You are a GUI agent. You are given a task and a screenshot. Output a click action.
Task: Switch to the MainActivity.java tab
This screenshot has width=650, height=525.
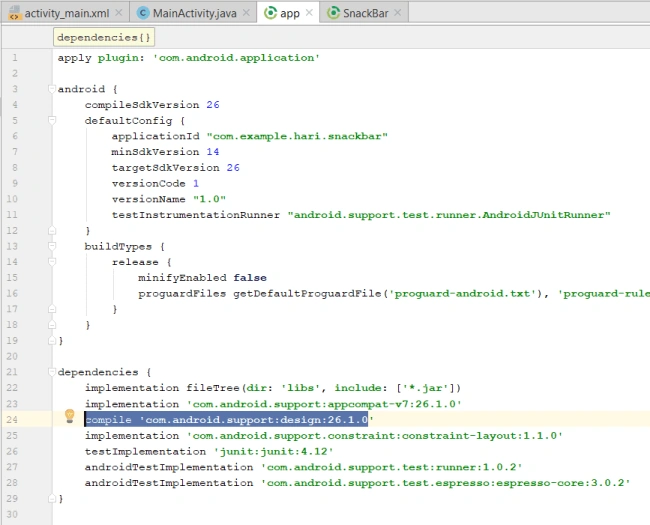pyautogui.click(x=194, y=13)
